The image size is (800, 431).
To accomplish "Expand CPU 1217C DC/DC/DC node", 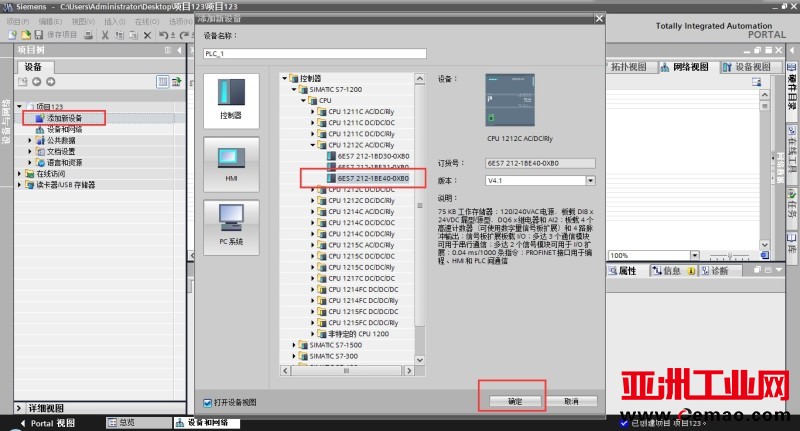I will [x=313, y=278].
